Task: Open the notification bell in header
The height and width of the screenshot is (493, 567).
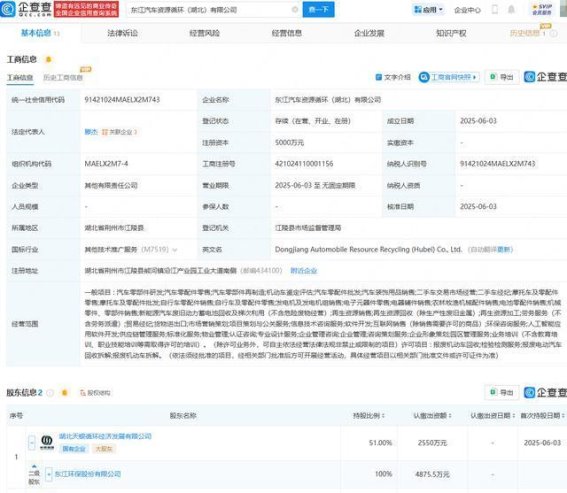Action: click(511, 9)
